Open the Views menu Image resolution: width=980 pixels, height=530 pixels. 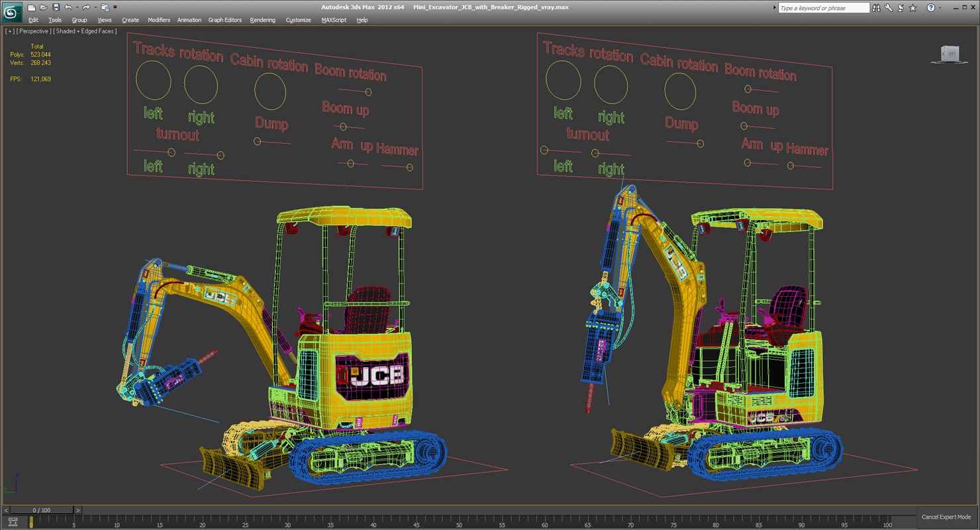[105, 20]
